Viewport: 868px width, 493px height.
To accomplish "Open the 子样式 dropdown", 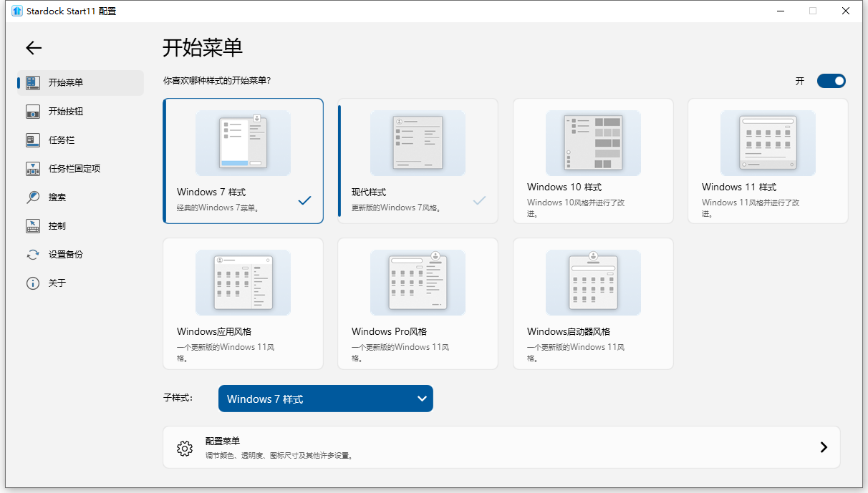I will pyautogui.click(x=326, y=399).
